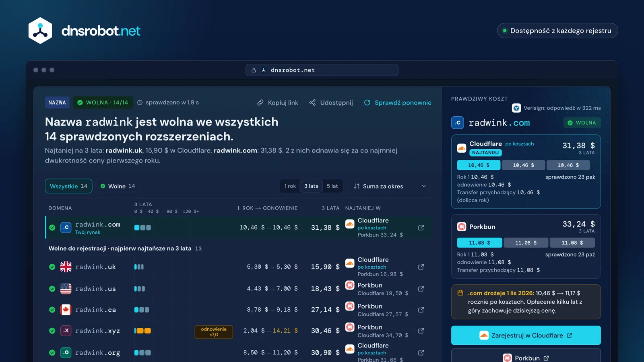Click green availability check for radwink.uk
Viewport: 644px width, 362px height.
coord(52,267)
